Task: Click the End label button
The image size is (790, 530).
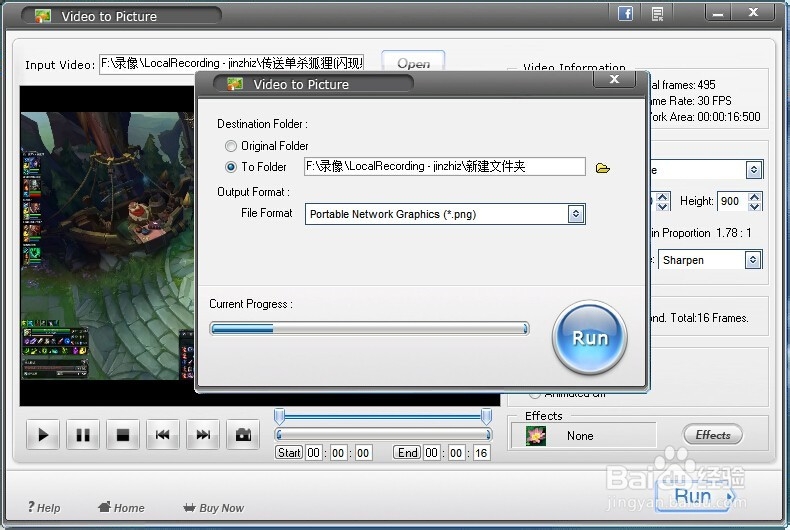Action: click(x=407, y=453)
